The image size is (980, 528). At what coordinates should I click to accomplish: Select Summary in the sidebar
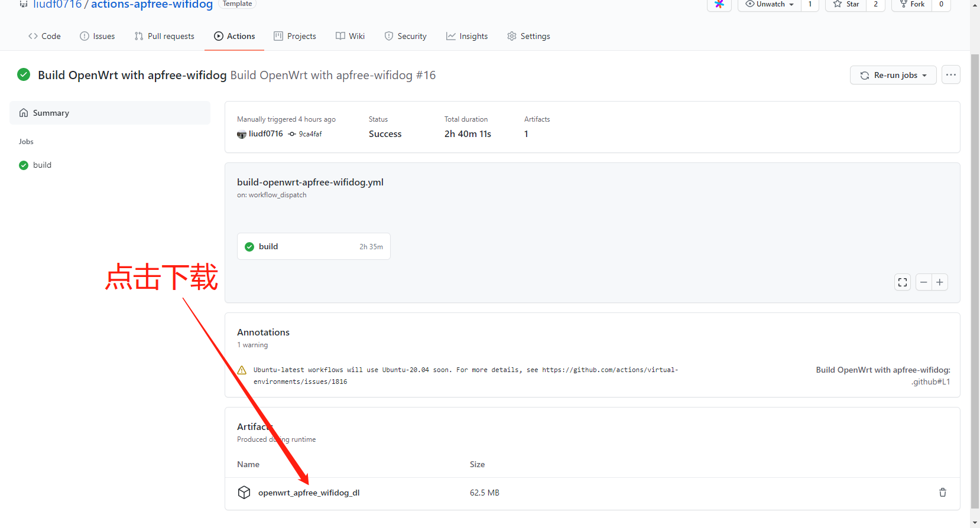pyautogui.click(x=110, y=113)
